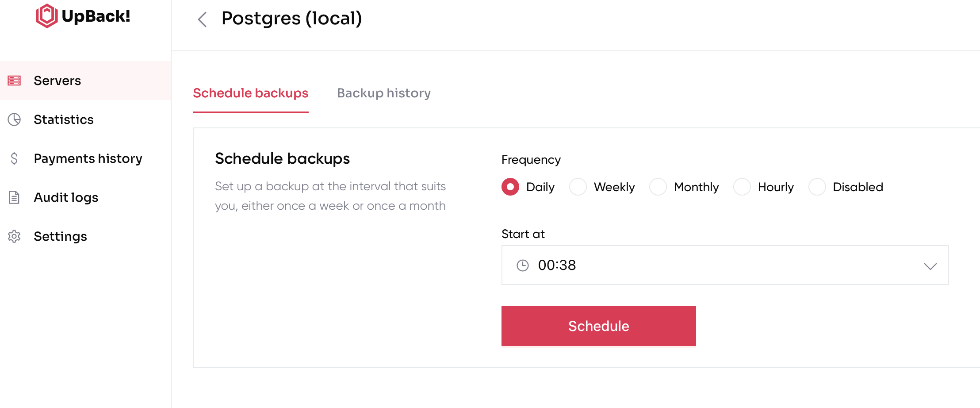Set frequency to Hourly
Viewport: 980px width, 408px height.
(x=742, y=187)
